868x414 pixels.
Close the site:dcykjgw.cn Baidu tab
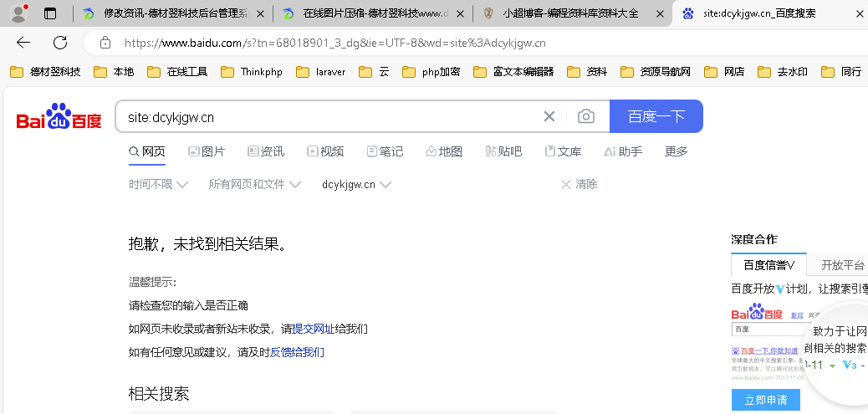coord(859,14)
